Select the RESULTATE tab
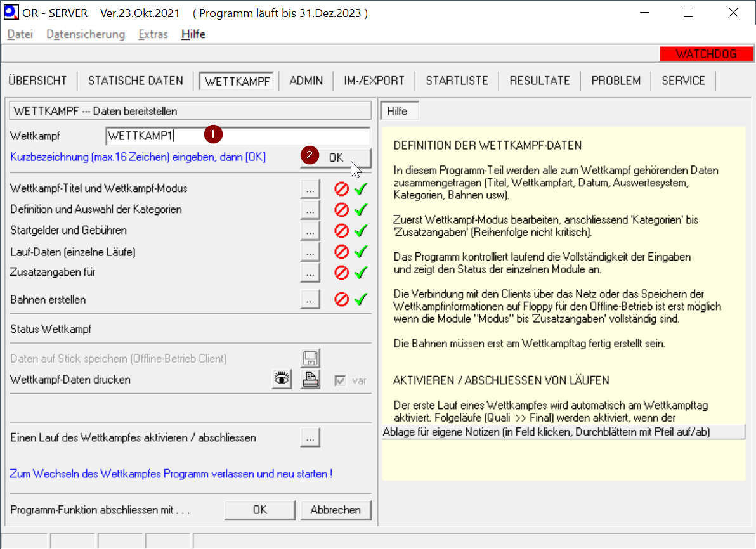Viewport: 756px width, 549px height. 540,81
